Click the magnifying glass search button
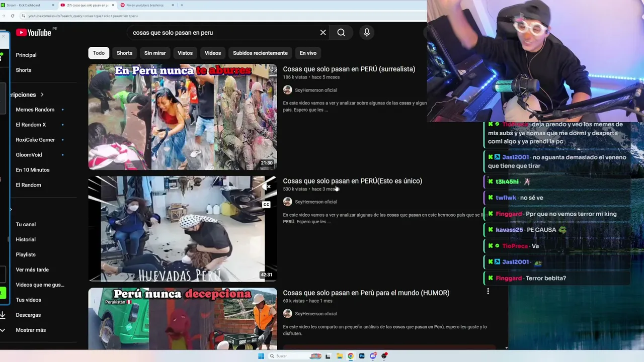Image resolution: width=644 pixels, height=362 pixels. pyautogui.click(x=341, y=33)
